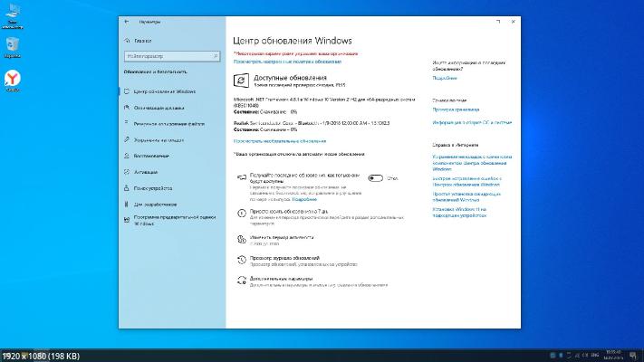Image resolution: width=644 pixels, height=362 pixels.
Task: Go to Главная home label
Action: [x=143, y=41]
